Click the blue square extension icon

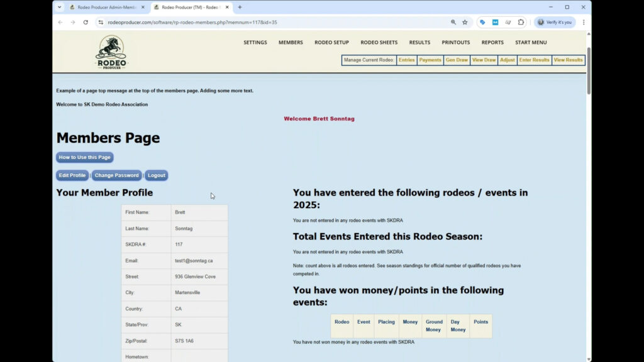[x=495, y=22]
